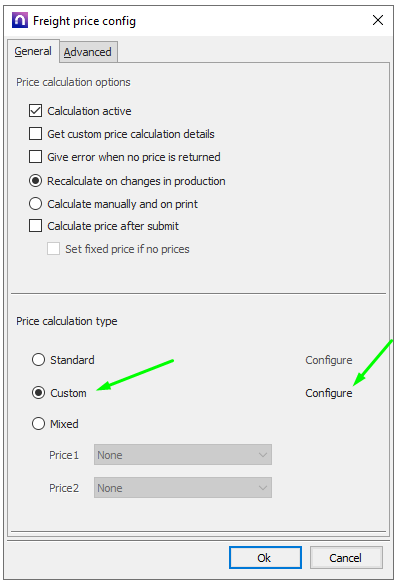398x583 pixels.
Task: Choose the Mixed price calculation type
Action: [x=38, y=423]
